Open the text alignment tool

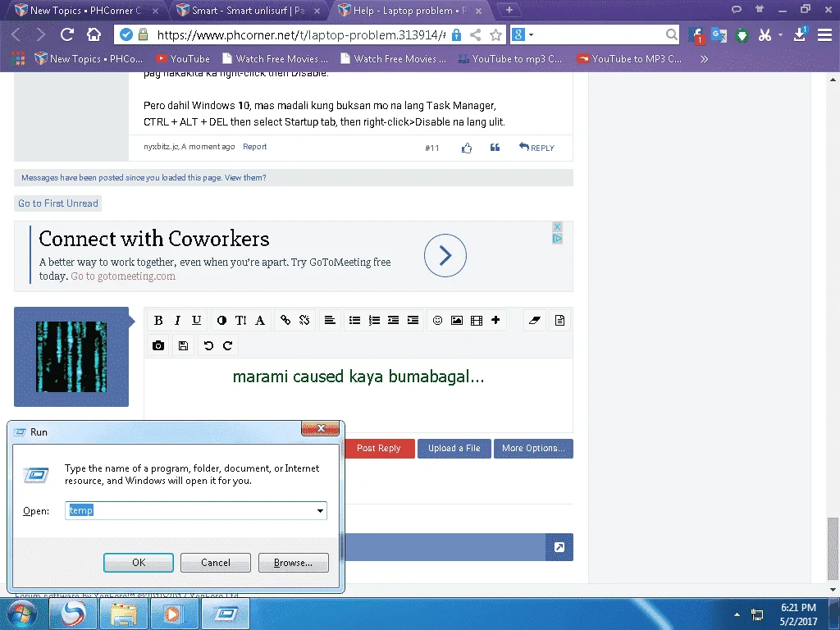tap(330, 321)
